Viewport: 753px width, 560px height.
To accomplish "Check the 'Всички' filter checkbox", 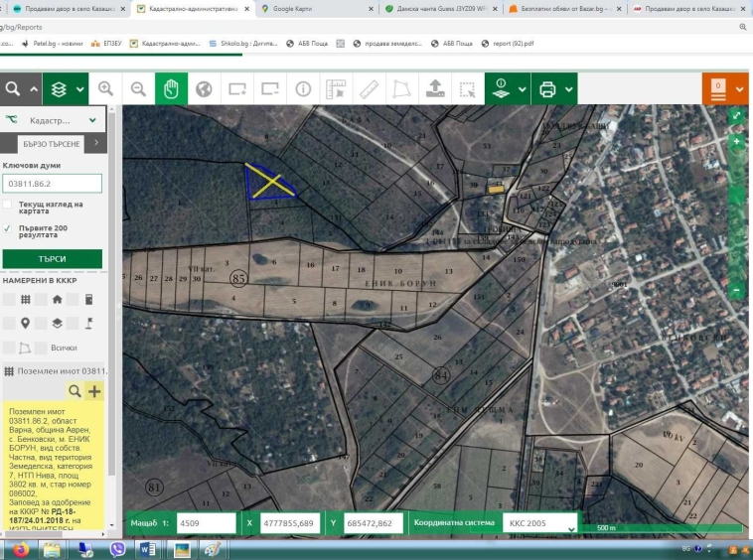I will click(42, 348).
